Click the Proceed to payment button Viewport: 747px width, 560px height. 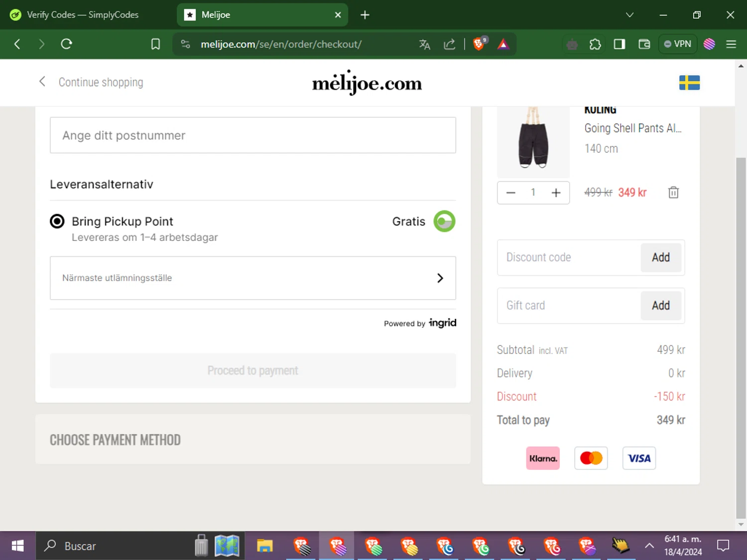pos(253,370)
